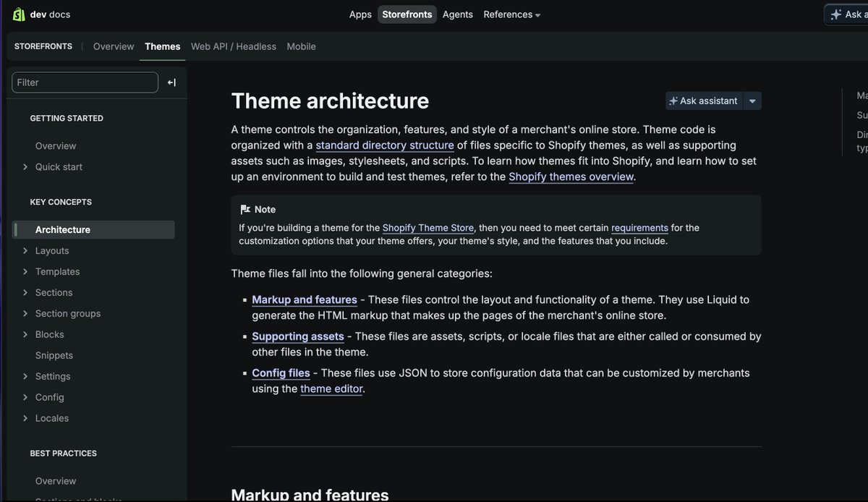Go to the Apps top navigation item
This screenshot has width=868, height=502.
(x=360, y=14)
